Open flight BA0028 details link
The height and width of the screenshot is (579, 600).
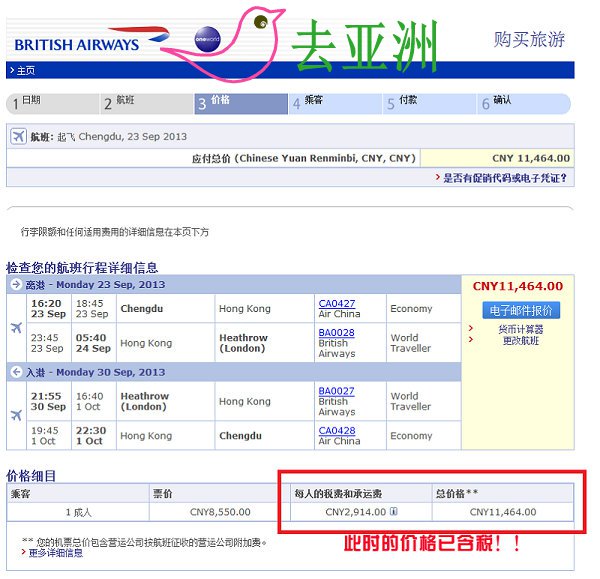(x=336, y=333)
